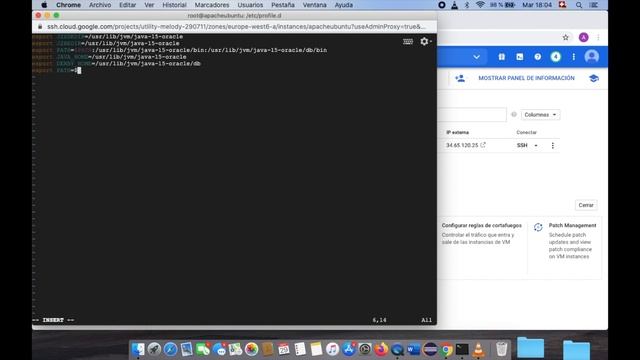The height and width of the screenshot is (360, 640).
Task: Open Music app from the Dock
Action: pos(332,349)
